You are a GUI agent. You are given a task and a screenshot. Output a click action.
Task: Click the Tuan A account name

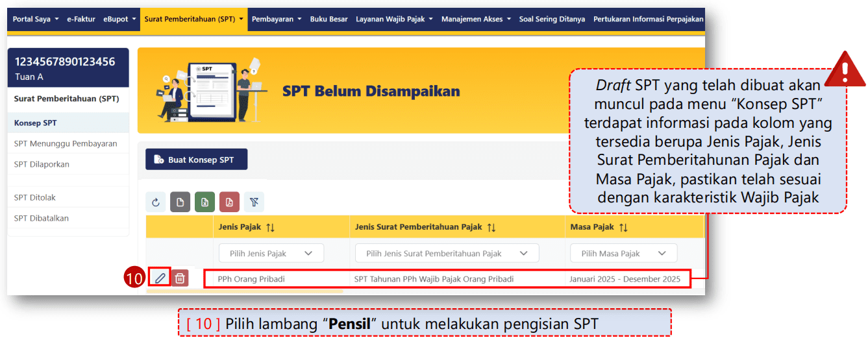pyautogui.click(x=29, y=77)
